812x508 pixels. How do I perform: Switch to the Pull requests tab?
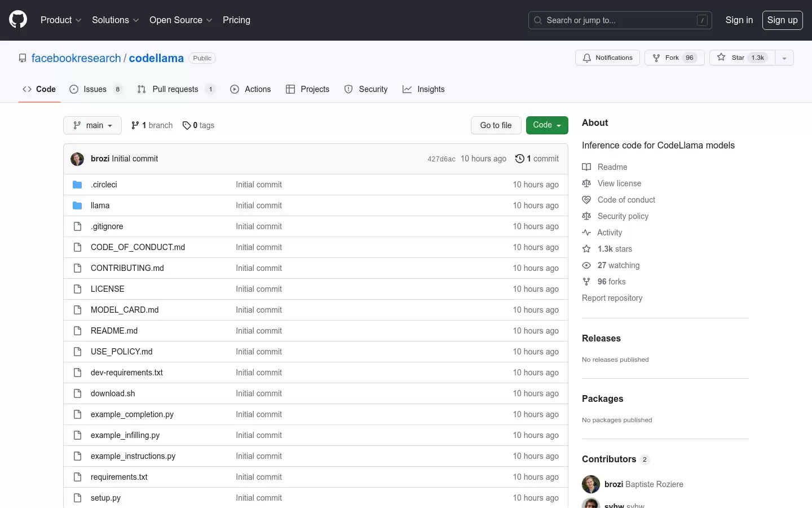176,89
